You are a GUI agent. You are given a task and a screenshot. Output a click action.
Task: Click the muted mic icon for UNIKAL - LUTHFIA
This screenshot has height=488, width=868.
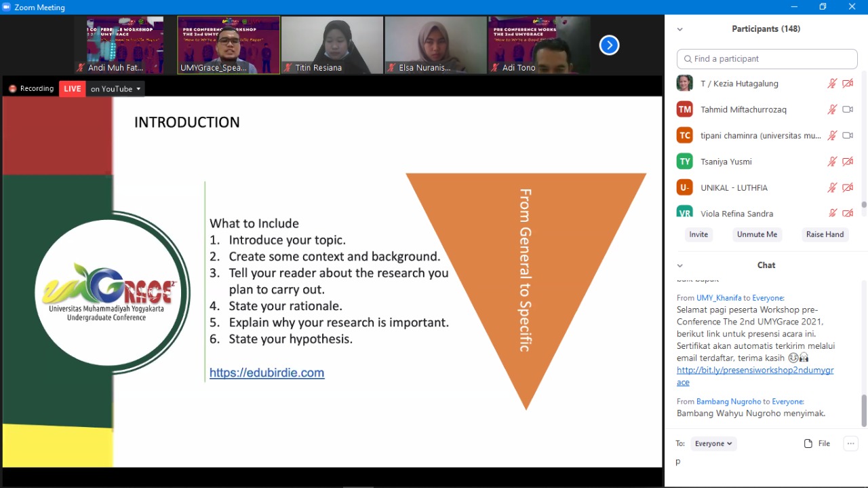832,187
